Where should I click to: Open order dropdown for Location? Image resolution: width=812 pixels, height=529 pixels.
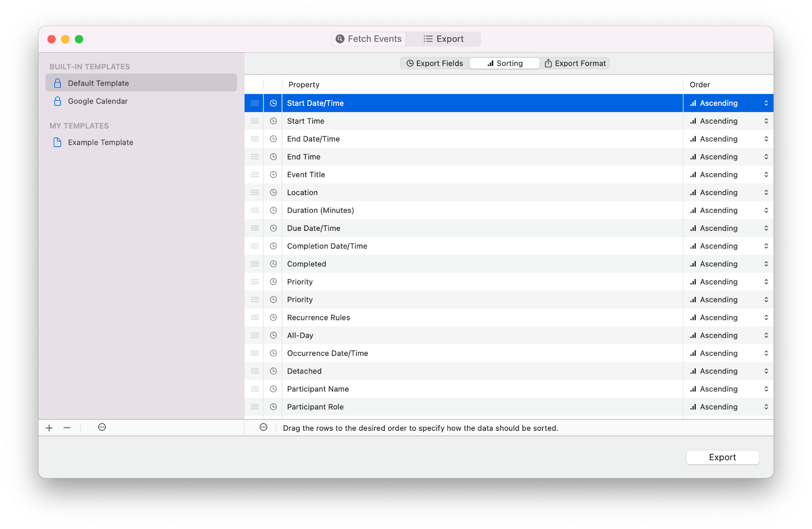click(728, 192)
